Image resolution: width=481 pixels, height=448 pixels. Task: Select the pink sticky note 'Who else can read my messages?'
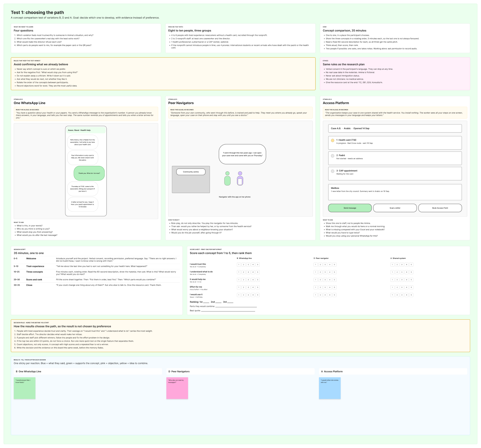(177, 388)
